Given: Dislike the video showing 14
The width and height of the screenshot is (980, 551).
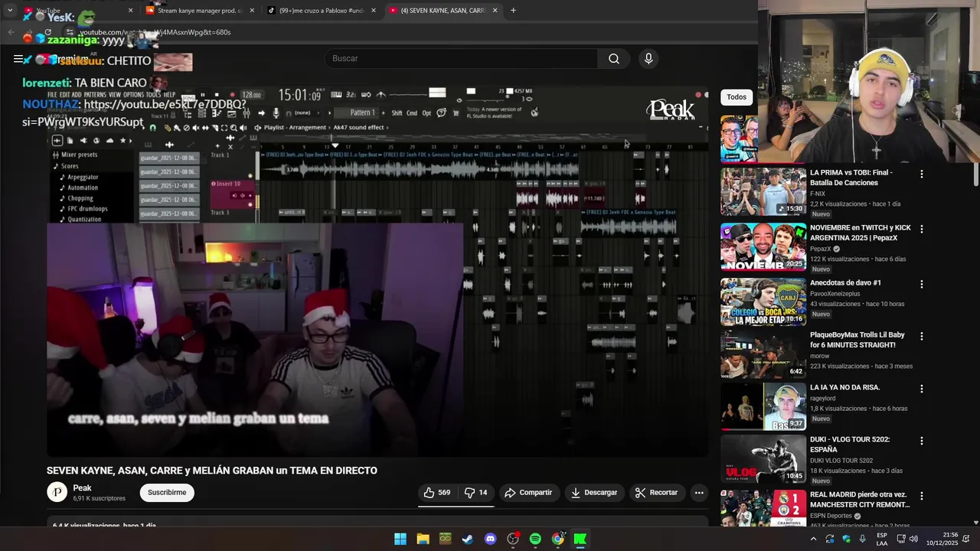Looking at the screenshot, I should coord(476,493).
